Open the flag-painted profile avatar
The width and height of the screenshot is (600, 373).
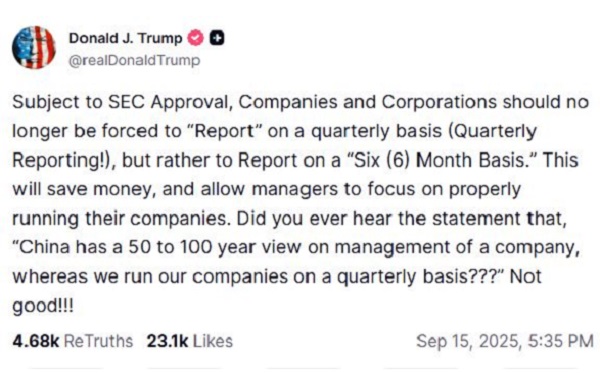click(x=34, y=47)
